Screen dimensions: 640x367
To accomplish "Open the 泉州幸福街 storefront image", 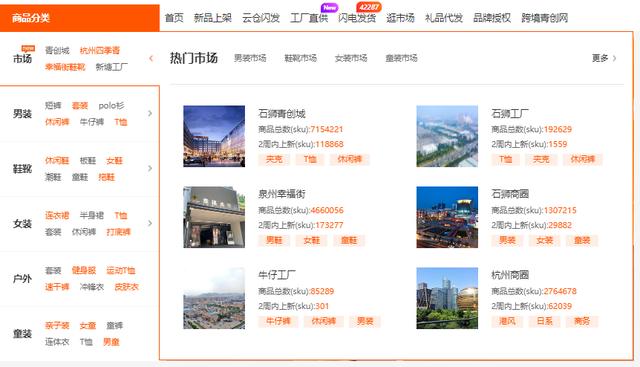I will point(214,217).
